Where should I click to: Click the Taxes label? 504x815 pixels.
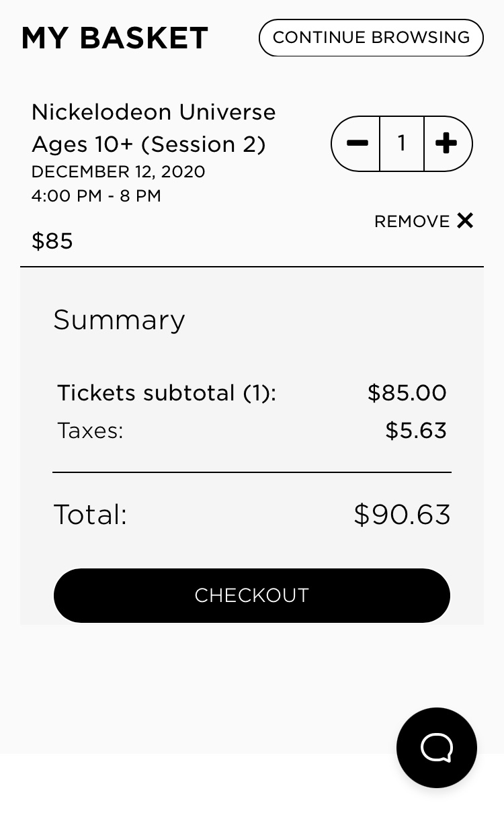(90, 430)
